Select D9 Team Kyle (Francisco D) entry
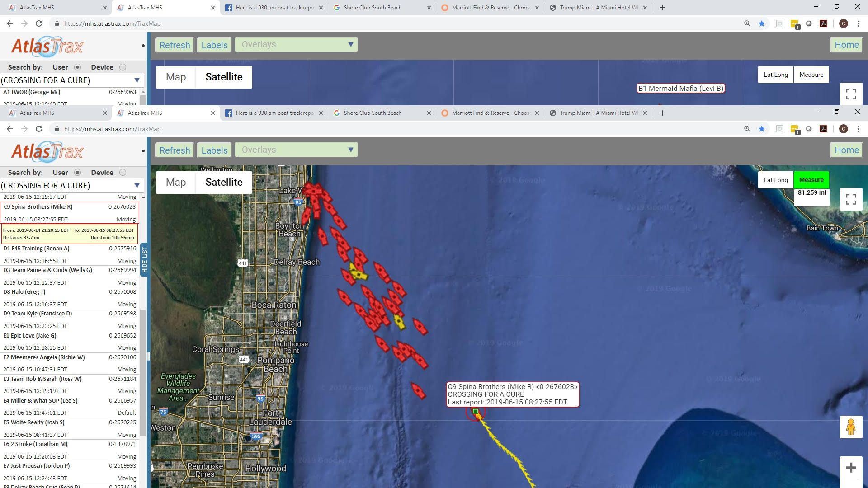The height and width of the screenshot is (488, 868). click(70, 319)
